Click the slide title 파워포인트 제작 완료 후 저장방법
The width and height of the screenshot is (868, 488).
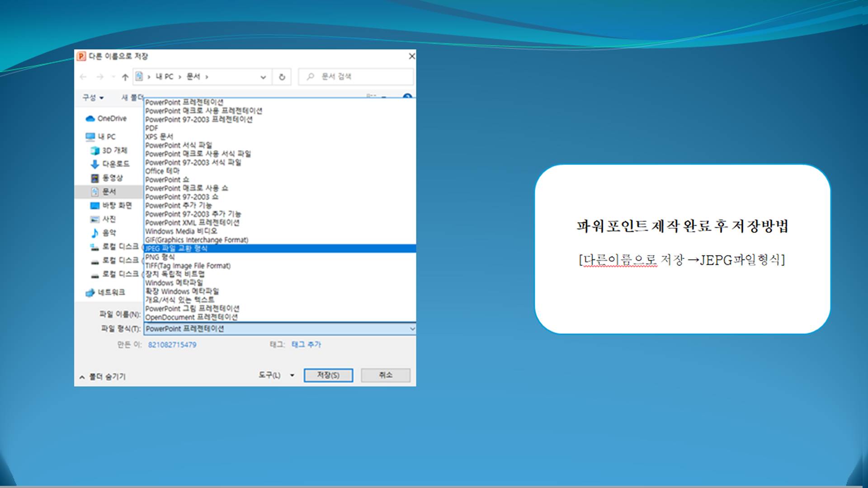pos(682,226)
